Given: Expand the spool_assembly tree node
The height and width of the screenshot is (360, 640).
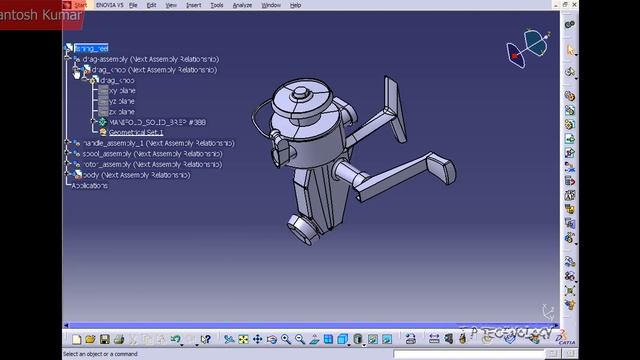Looking at the screenshot, I should tap(67, 153).
